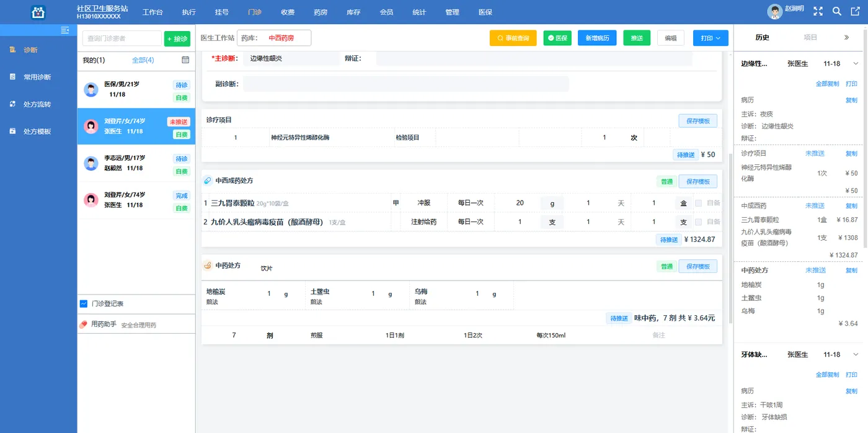Click the external link icon top right

pyautogui.click(x=856, y=11)
